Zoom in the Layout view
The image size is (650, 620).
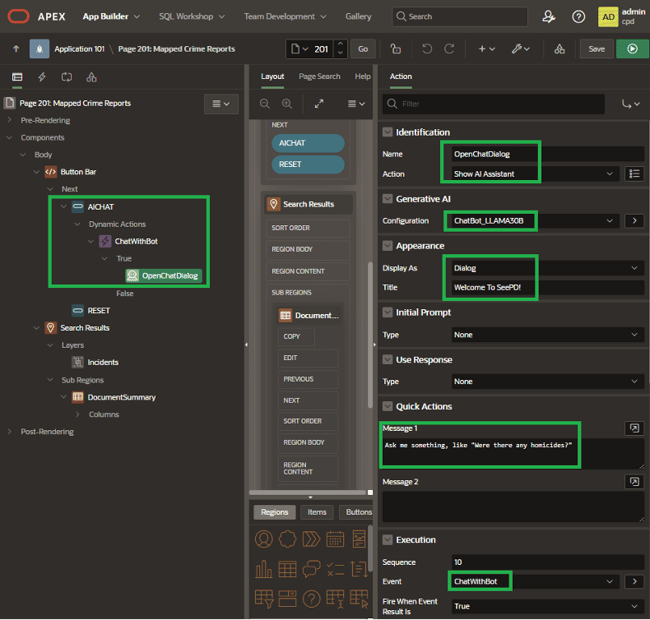(x=287, y=104)
